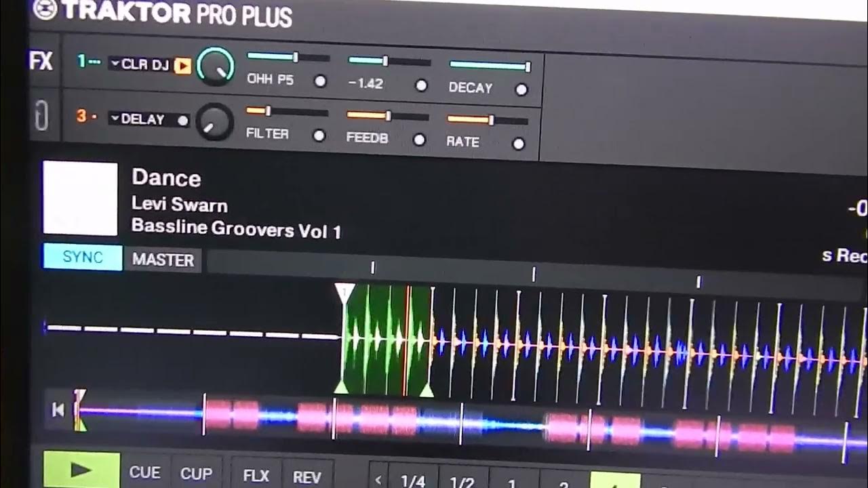This screenshot has height=488, width=868.
Task: Set loop size to 2
Action: point(563,484)
